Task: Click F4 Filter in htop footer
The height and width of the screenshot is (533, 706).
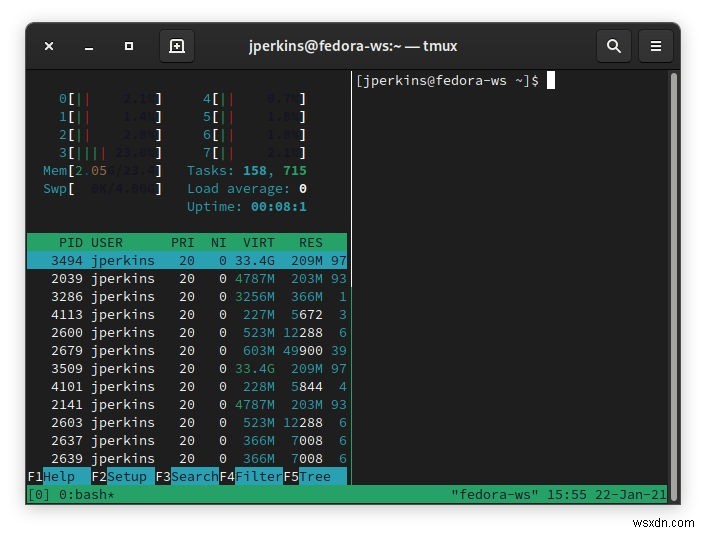Action: pos(251,476)
